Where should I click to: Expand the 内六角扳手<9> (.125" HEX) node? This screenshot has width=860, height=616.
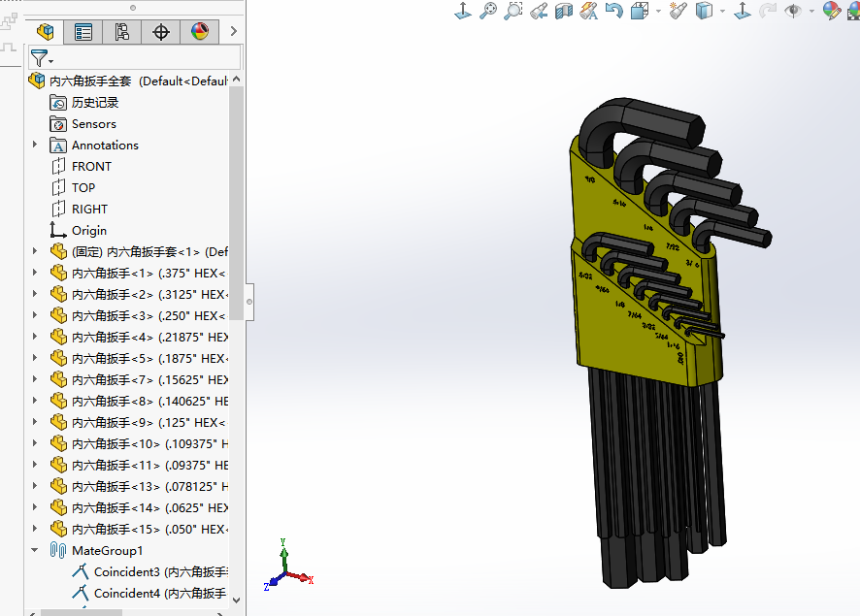point(35,423)
